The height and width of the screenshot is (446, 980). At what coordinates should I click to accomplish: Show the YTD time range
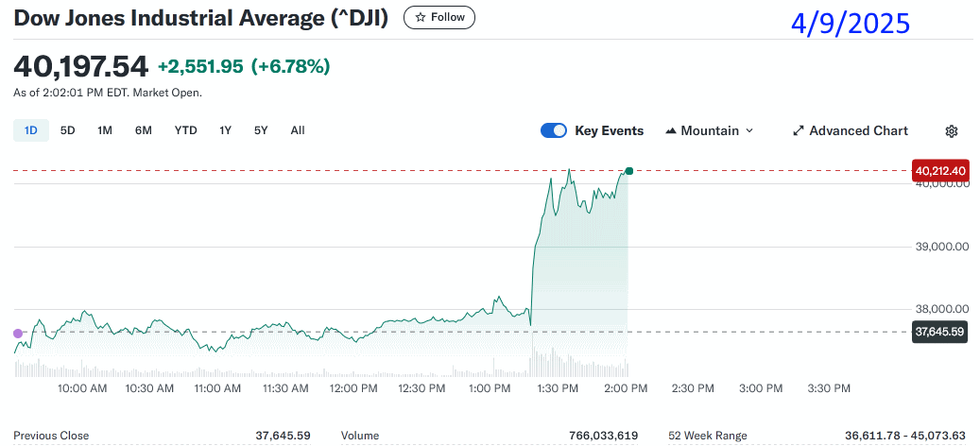pyautogui.click(x=185, y=130)
